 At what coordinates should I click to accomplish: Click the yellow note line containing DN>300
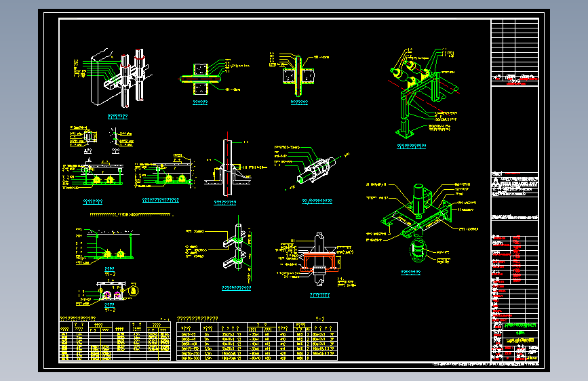132,215
